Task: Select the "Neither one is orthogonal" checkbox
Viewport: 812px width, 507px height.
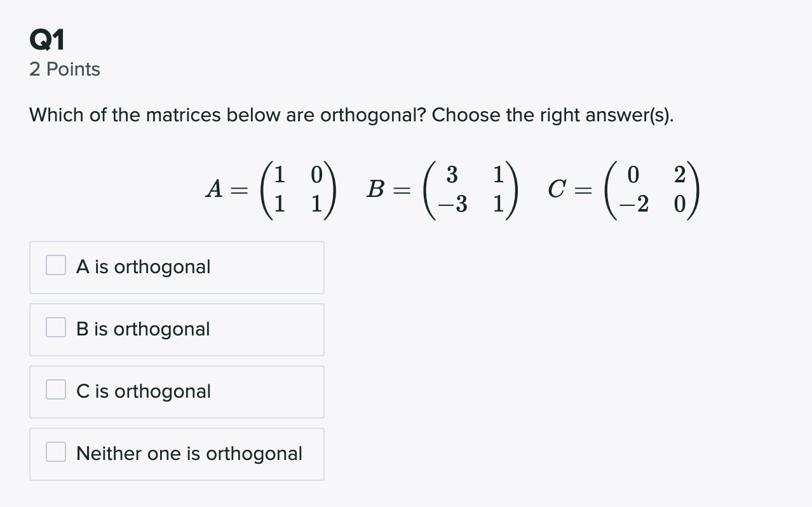Action: tap(56, 452)
